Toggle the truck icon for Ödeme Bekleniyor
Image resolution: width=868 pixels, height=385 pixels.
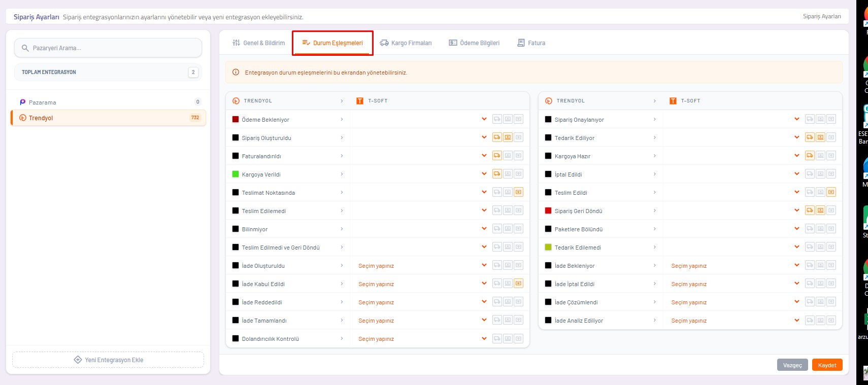[497, 119]
